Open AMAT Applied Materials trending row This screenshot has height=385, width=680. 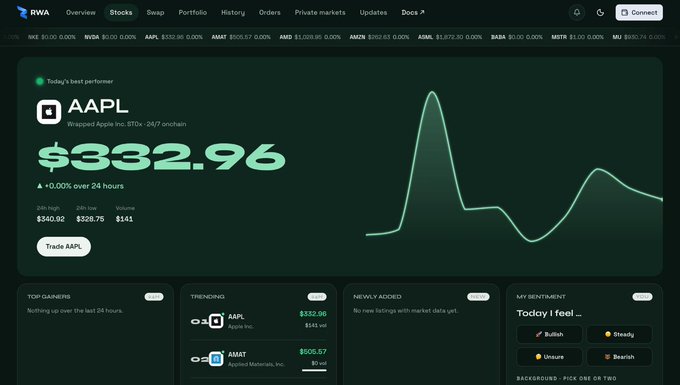[x=258, y=359]
